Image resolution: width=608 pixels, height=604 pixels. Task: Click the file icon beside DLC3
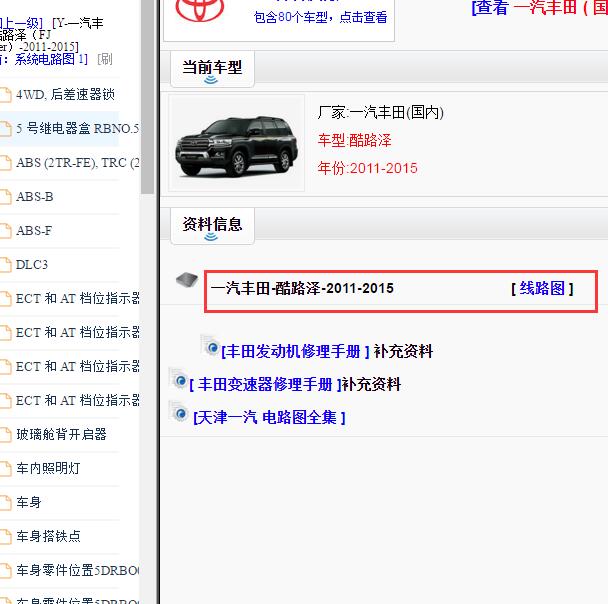tap(5, 265)
